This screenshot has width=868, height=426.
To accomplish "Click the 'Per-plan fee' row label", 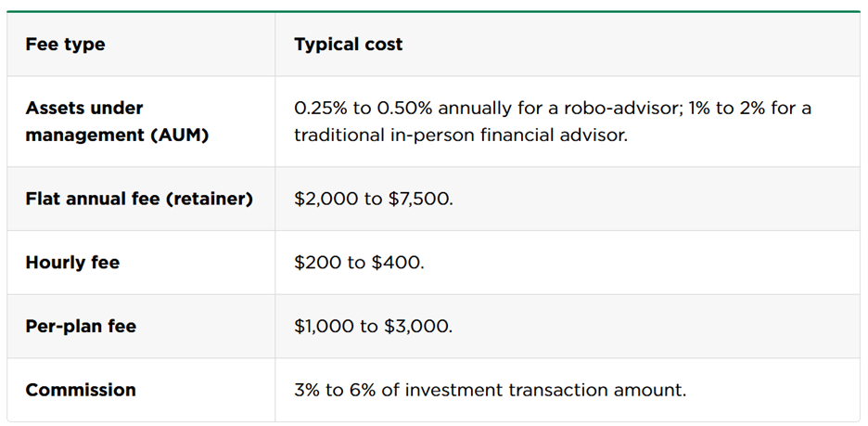I will point(81,327).
